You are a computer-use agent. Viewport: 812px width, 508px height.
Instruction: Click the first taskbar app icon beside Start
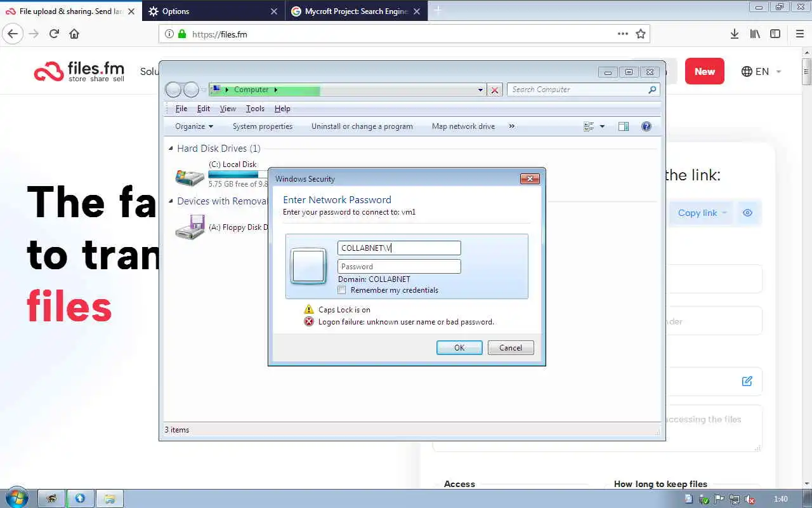pos(51,498)
